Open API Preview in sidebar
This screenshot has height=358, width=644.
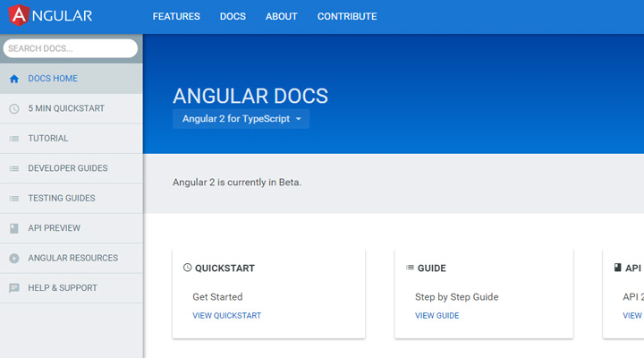(x=72, y=228)
